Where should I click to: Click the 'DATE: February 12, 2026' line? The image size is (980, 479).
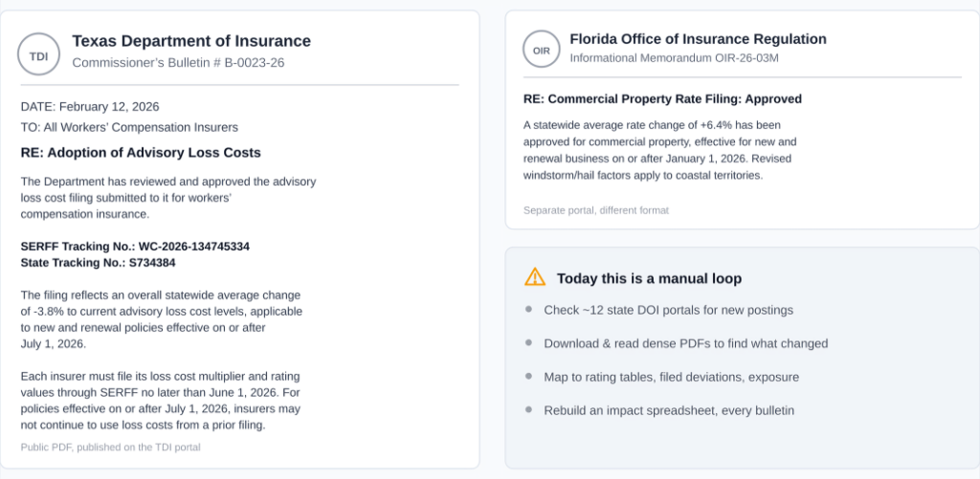[x=90, y=107]
